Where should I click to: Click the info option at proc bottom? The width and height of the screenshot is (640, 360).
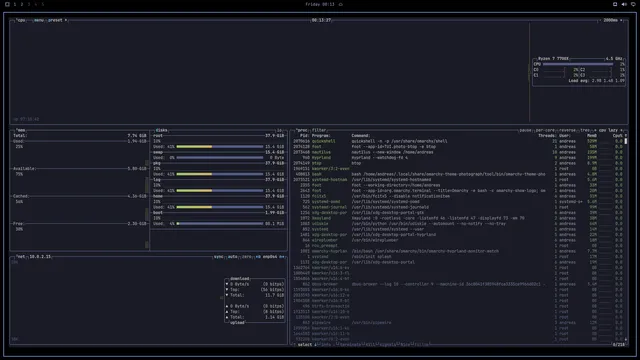point(325,345)
